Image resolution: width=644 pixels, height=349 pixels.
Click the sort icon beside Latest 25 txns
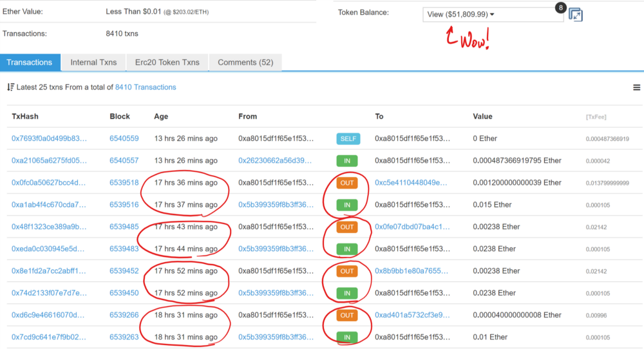(x=11, y=87)
